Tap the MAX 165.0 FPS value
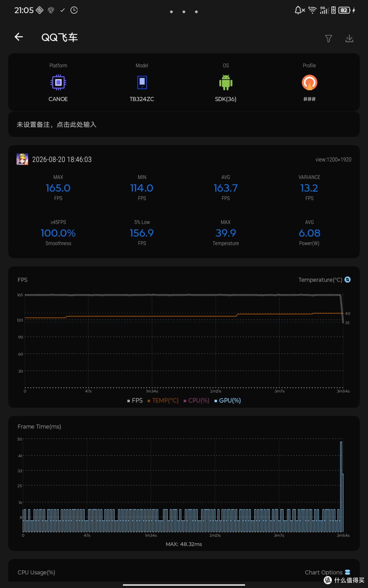The width and height of the screenshot is (368, 588). [x=58, y=188]
